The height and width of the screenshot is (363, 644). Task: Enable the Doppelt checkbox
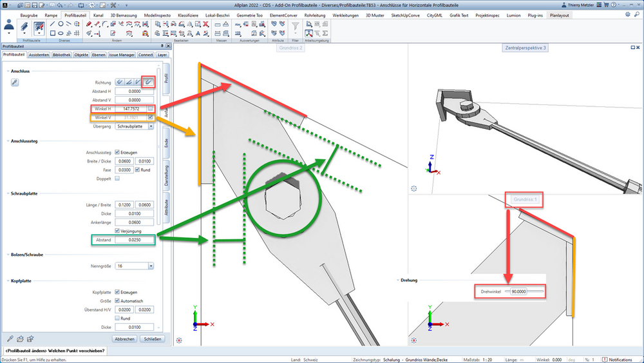pyautogui.click(x=117, y=179)
